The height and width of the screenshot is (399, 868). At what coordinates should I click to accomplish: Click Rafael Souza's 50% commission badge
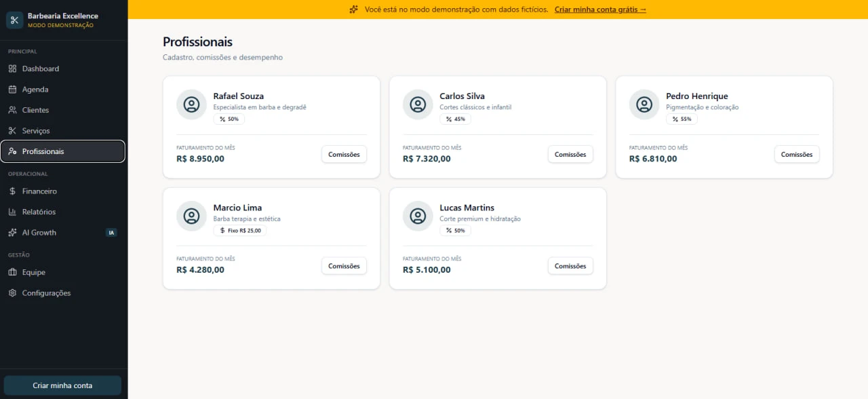coord(229,119)
